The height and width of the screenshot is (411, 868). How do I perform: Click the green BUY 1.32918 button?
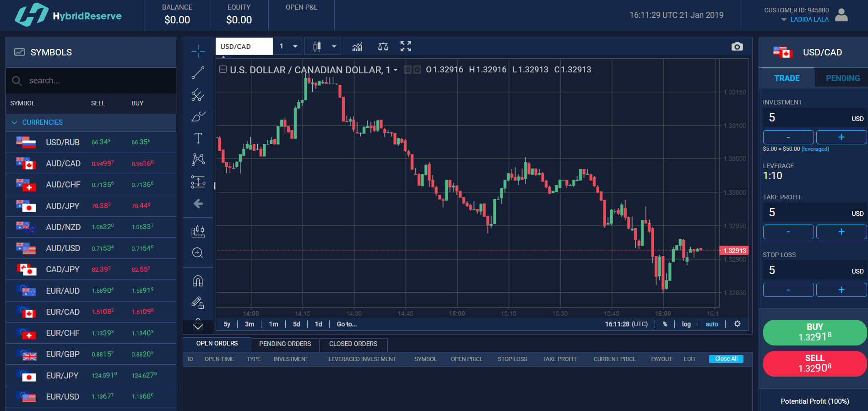(x=815, y=332)
